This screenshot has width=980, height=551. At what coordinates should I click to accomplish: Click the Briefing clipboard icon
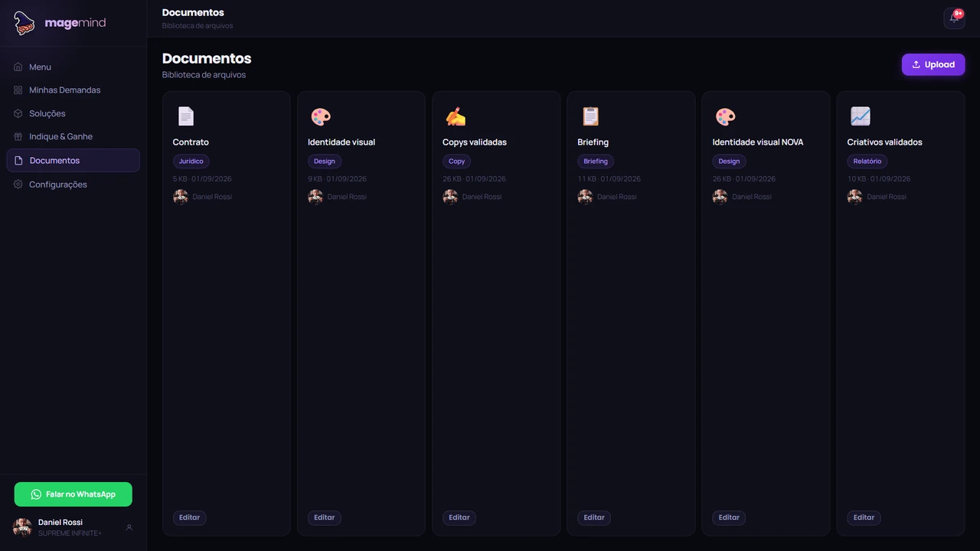point(590,116)
